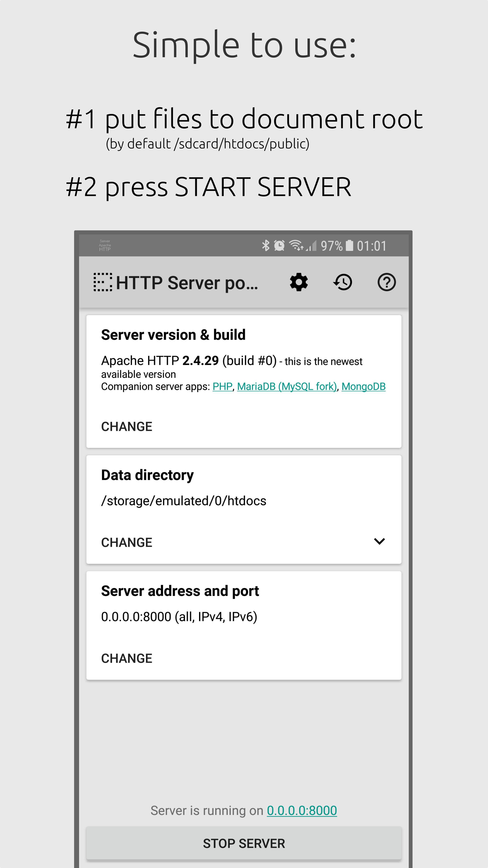Select the HTTP Server po... title
This screenshot has width=488, height=868.
click(x=187, y=283)
